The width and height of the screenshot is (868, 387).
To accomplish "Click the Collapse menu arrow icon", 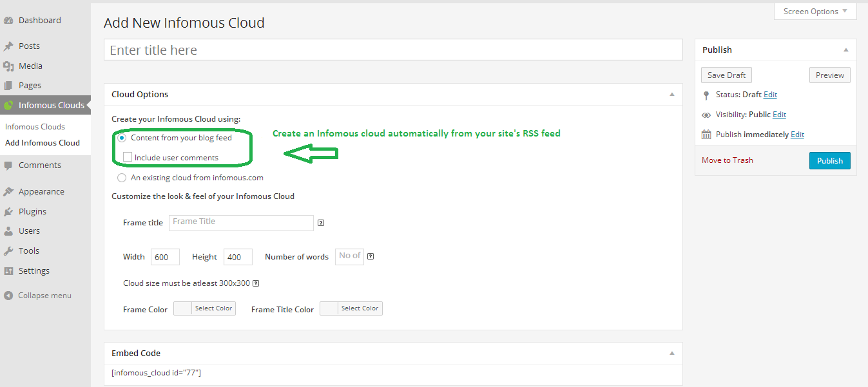I will click(x=8, y=296).
